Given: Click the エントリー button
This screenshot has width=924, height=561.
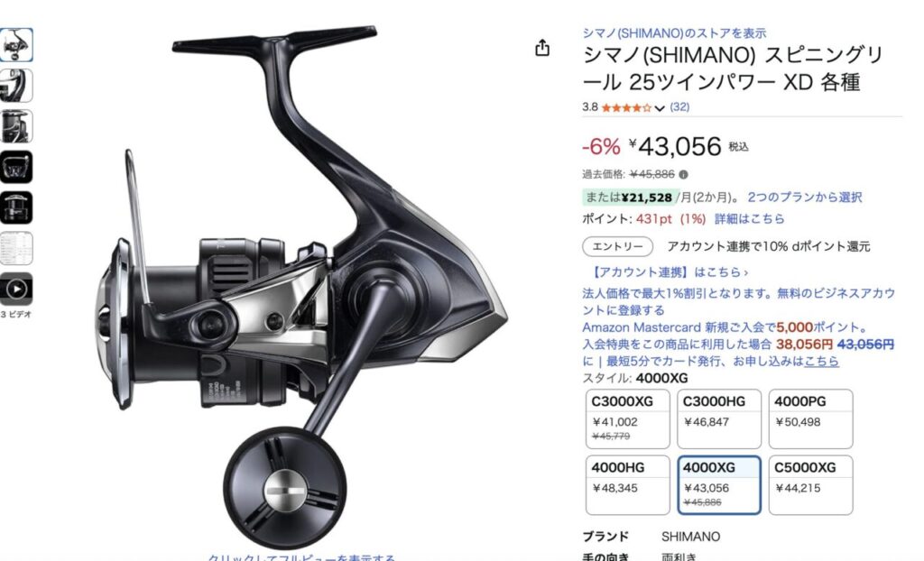Looking at the screenshot, I should (x=617, y=246).
